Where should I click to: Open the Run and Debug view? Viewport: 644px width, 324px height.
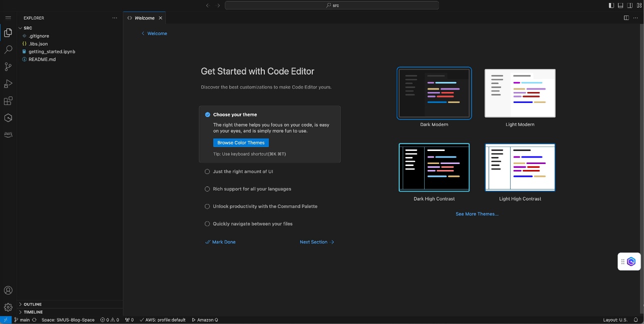coord(8,84)
